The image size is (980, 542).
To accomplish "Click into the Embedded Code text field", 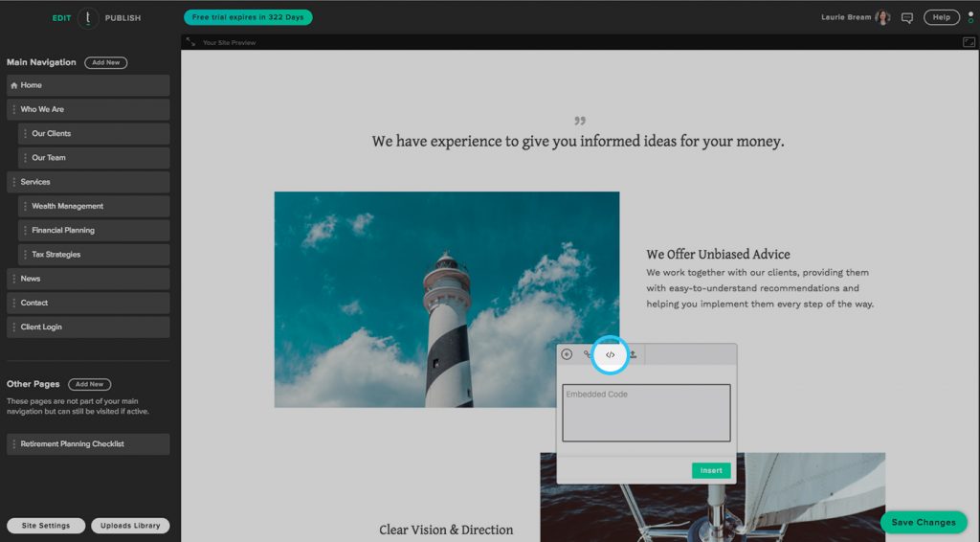I will tap(646, 414).
